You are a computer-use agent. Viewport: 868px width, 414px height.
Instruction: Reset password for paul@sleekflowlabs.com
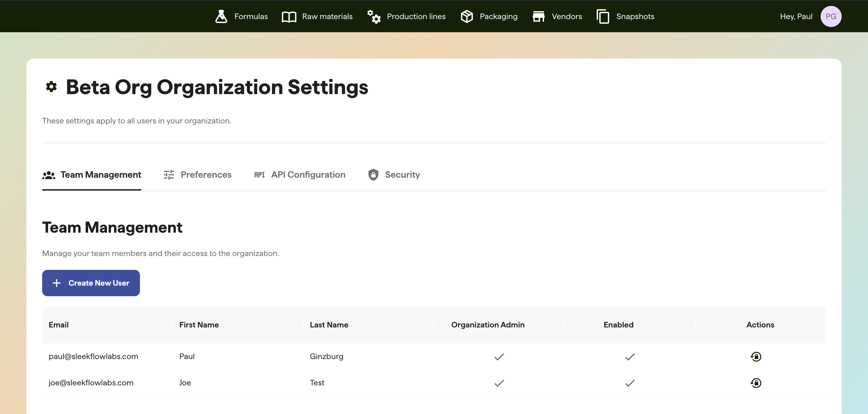756,356
